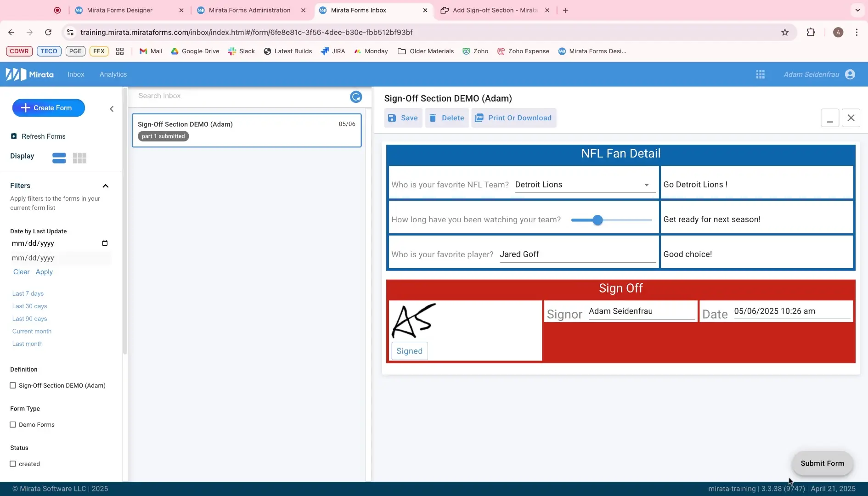Check the Sign-Off Section DEMO (Adam) definition
The height and width of the screenshot is (496, 868).
[13, 385]
